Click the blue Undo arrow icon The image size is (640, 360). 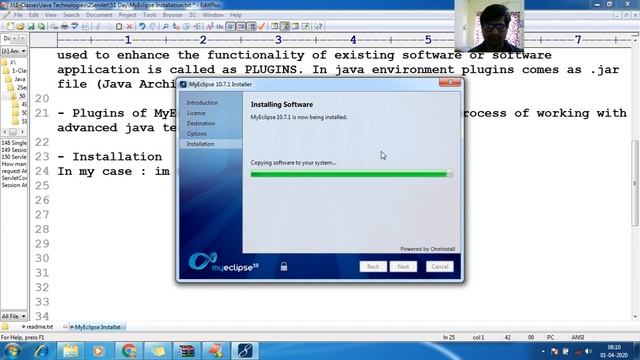(x=142, y=27)
